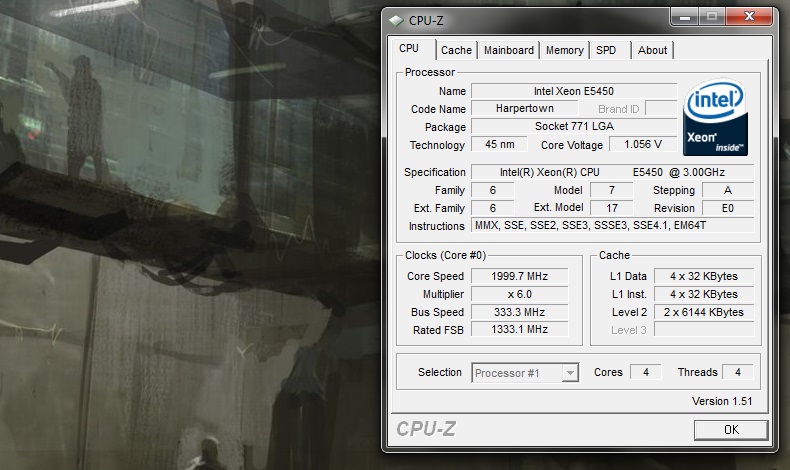Open the Mainboard tab

pos(509,50)
